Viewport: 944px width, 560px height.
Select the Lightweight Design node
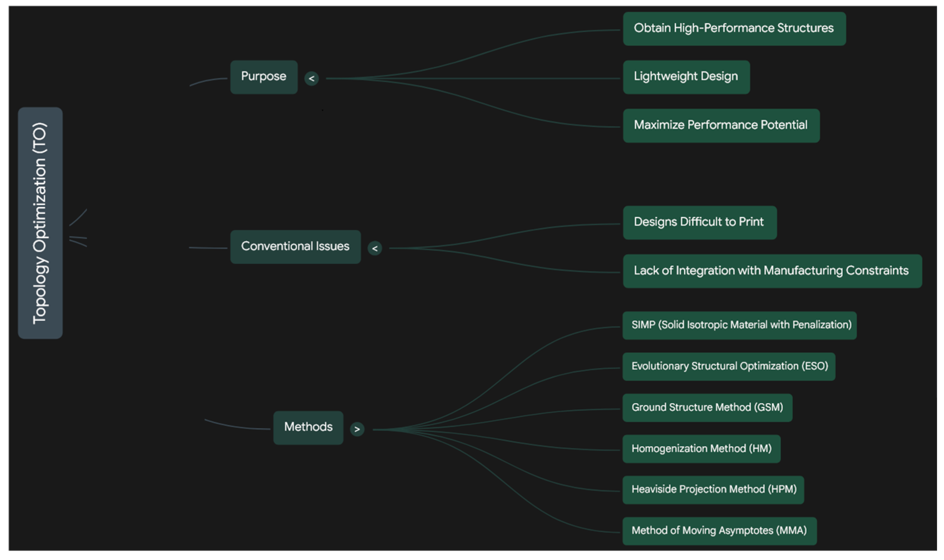tap(686, 77)
